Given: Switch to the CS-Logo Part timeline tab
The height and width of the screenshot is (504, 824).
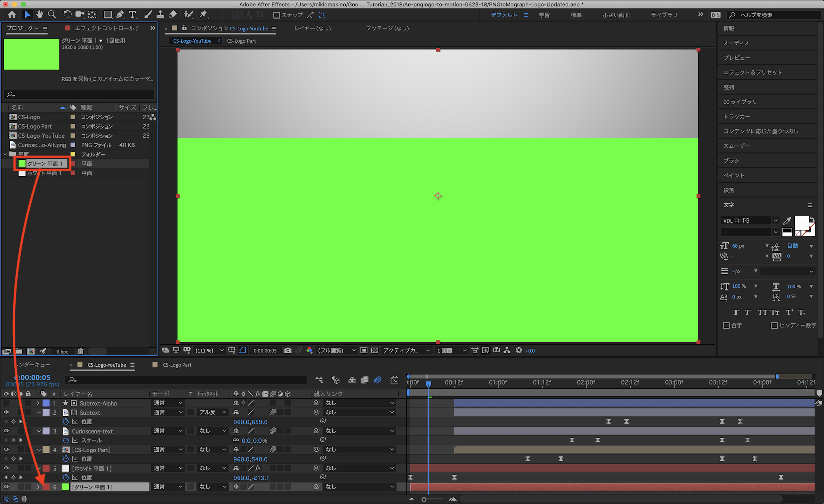Looking at the screenshot, I should (177, 365).
